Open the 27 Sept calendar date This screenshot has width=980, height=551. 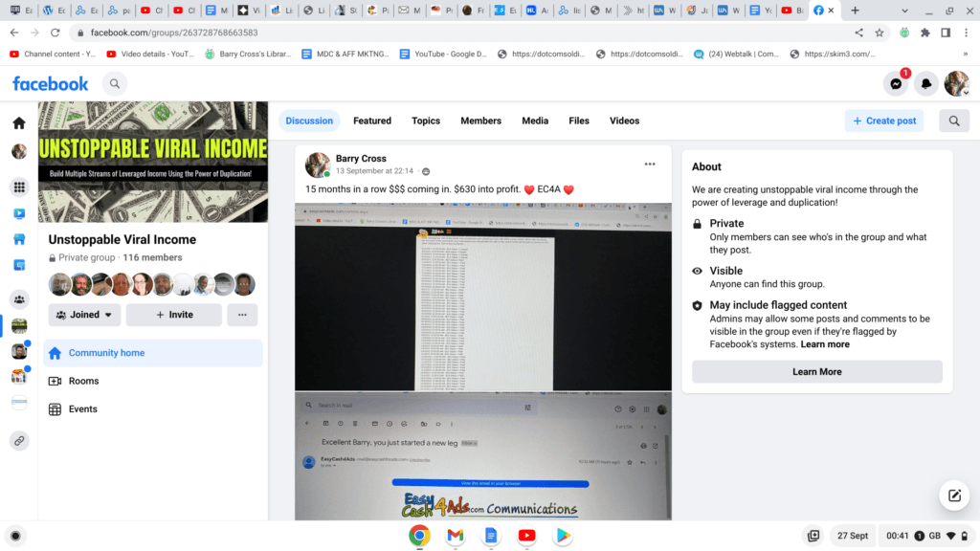click(x=853, y=536)
